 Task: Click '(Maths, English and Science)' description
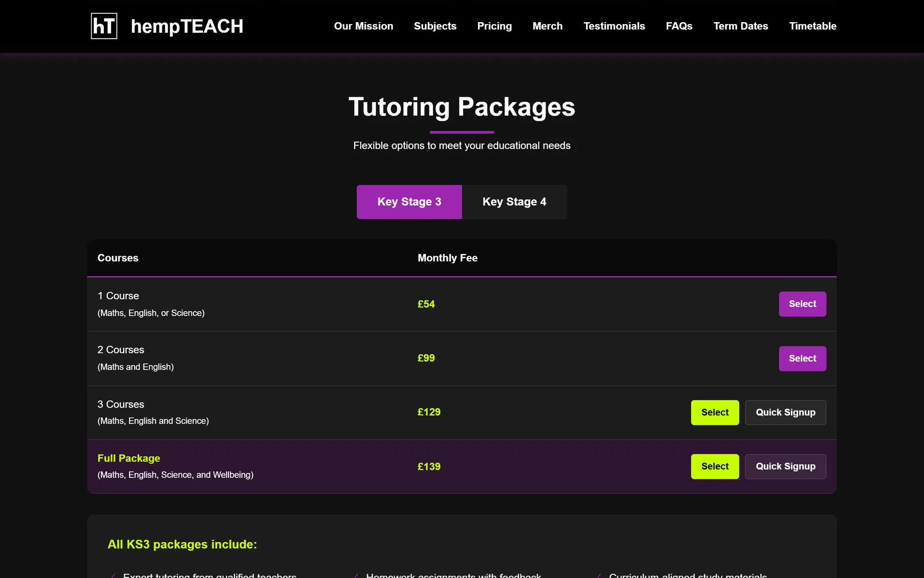pos(153,421)
